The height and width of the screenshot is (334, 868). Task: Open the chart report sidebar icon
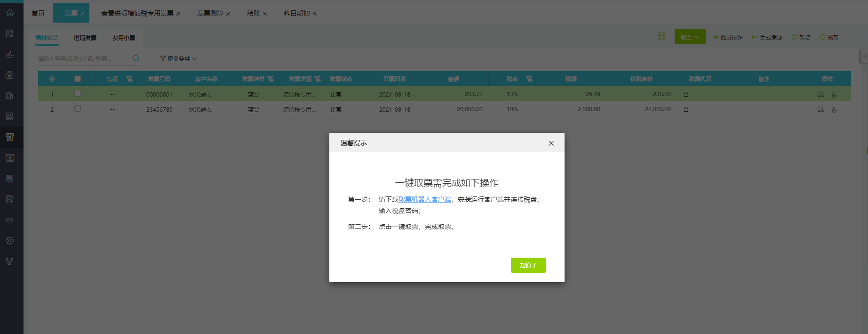(x=9, y=54)
